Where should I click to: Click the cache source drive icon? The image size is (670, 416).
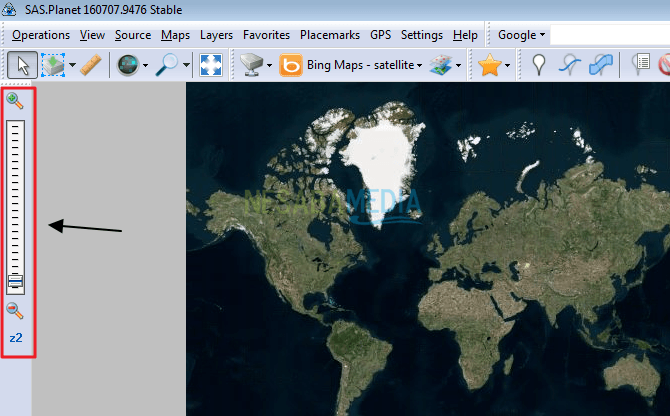[251, 65]
